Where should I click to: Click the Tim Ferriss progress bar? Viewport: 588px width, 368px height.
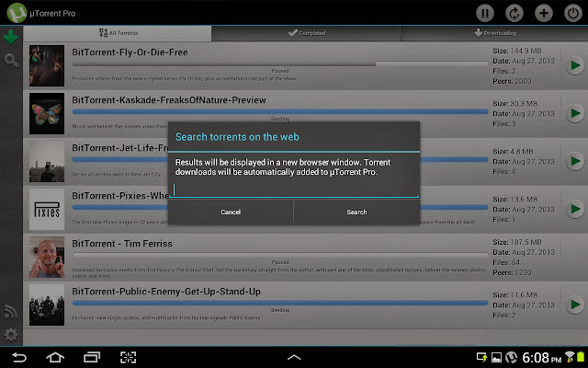[279, 255]
